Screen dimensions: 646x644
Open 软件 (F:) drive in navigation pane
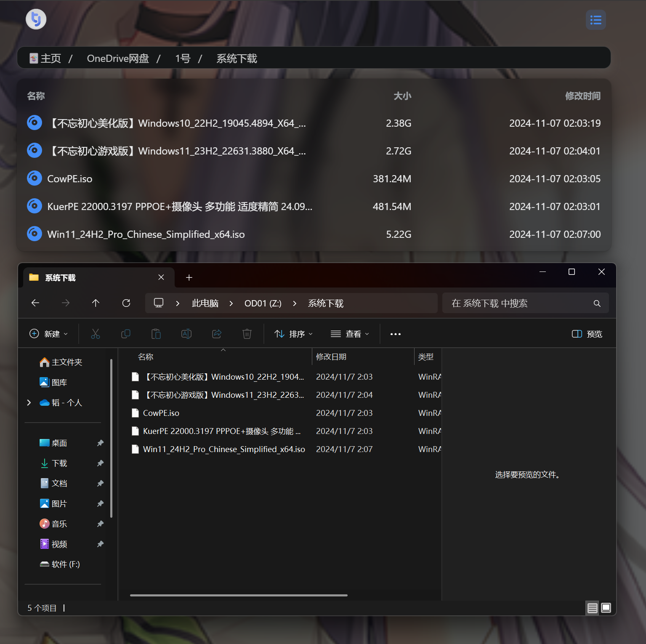coord(60,564)
